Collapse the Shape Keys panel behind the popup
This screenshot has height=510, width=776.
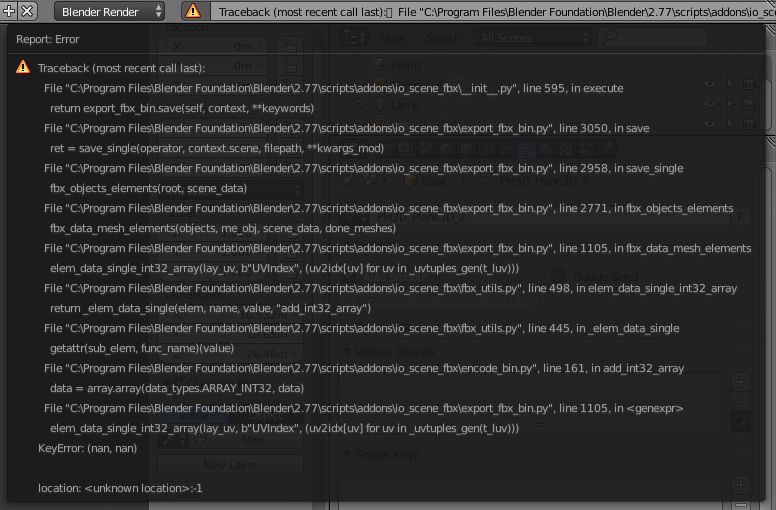click(x=347, y=455)
